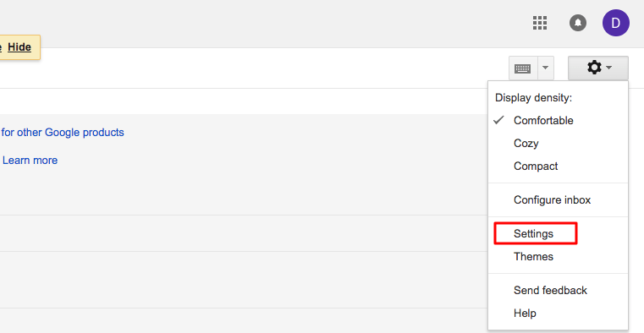
Task: Click the Display density heading
Action: [533, 98]
